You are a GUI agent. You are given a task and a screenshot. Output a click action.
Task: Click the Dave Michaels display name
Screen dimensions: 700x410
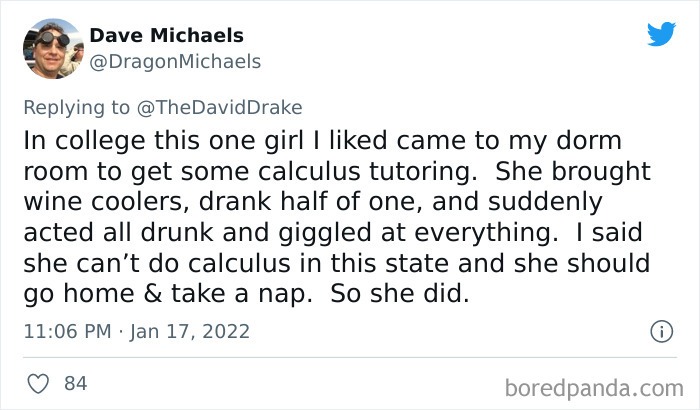167,36
